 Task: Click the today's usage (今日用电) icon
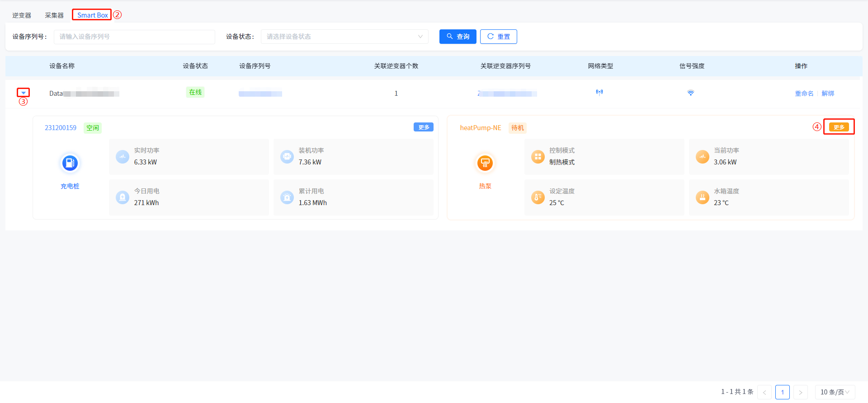123,197
